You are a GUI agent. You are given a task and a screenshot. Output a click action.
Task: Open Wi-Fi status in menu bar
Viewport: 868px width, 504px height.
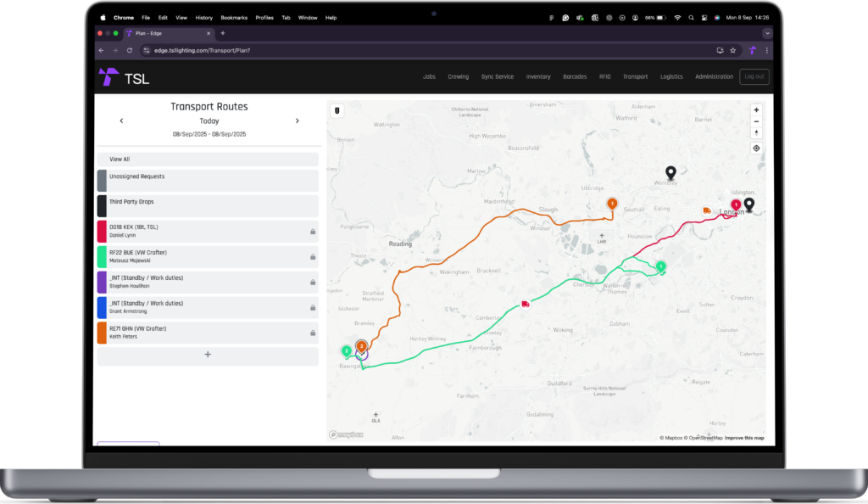point(677,18)
